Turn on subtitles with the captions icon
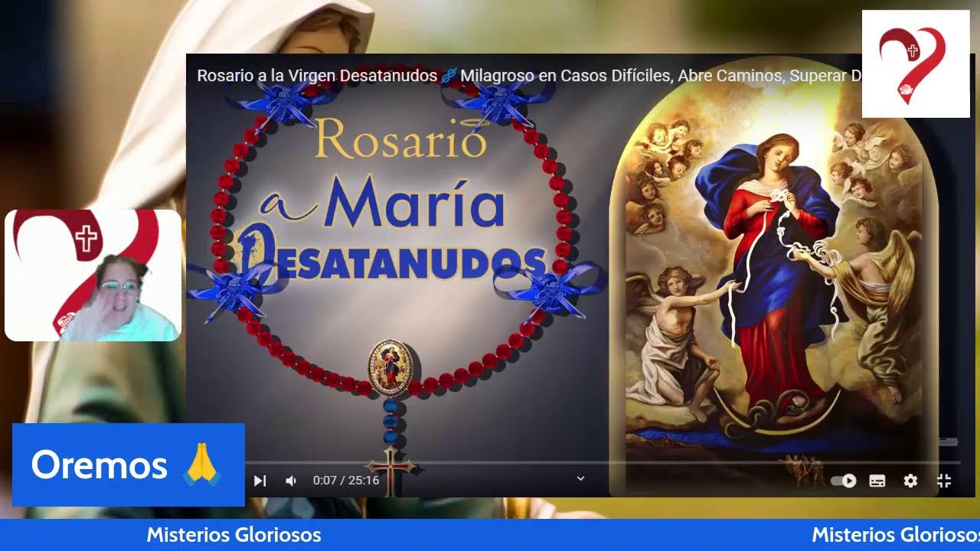Viewport: 980px width, 551px height. [x=877, y=481]
